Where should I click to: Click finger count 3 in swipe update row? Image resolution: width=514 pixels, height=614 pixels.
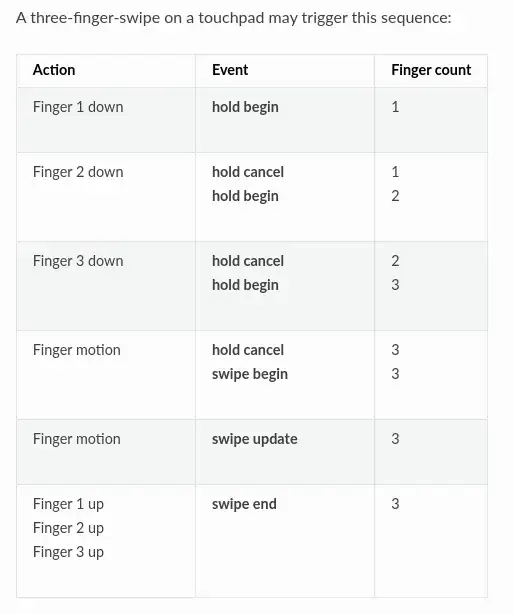(395, 439)
